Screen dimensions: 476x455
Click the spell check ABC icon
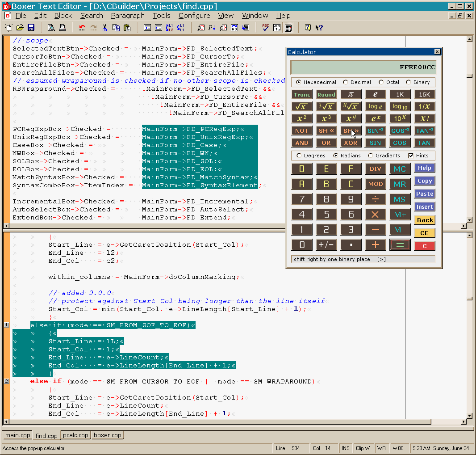[266, 28]
